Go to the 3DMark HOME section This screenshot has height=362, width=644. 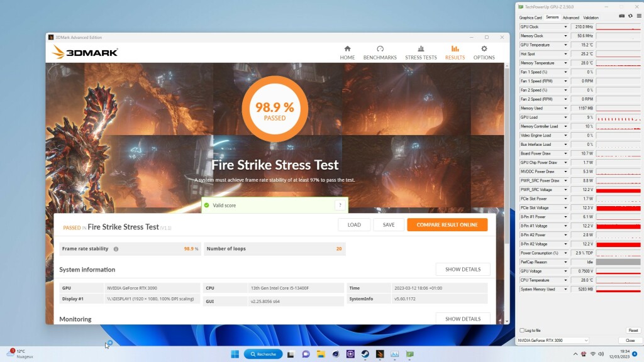347,52
